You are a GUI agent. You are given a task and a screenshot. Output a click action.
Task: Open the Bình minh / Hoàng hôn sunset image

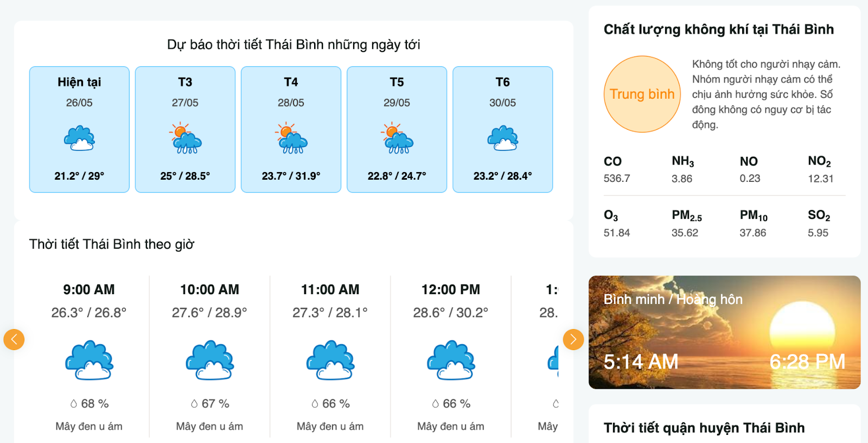coord(724,332)
